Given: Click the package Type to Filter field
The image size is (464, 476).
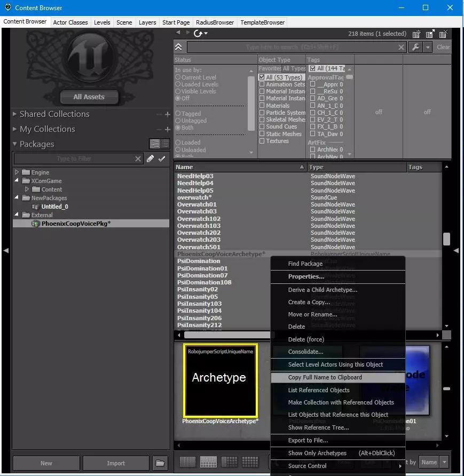Looking at the screenshot, I should (74, 159).
